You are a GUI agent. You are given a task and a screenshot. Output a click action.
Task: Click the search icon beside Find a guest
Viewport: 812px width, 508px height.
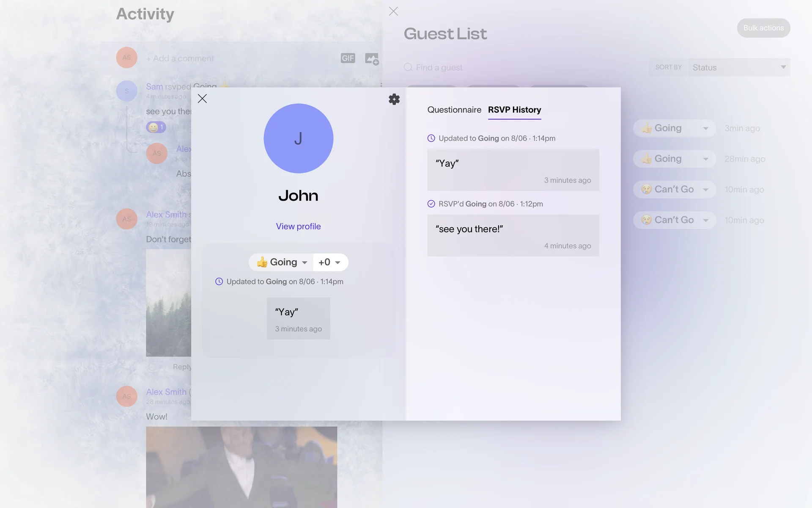[408, 67]
